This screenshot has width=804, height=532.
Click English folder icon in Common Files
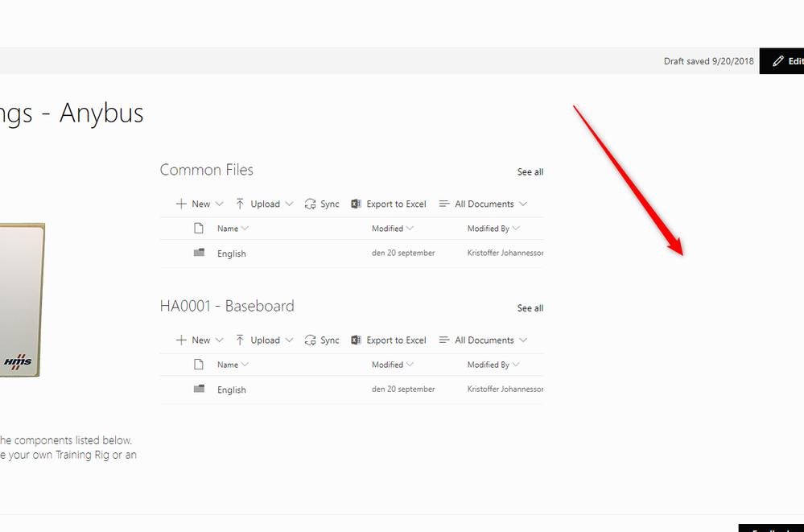199,253
